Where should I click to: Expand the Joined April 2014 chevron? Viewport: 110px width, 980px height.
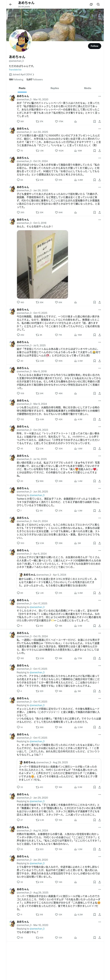[x=33, y=75]
